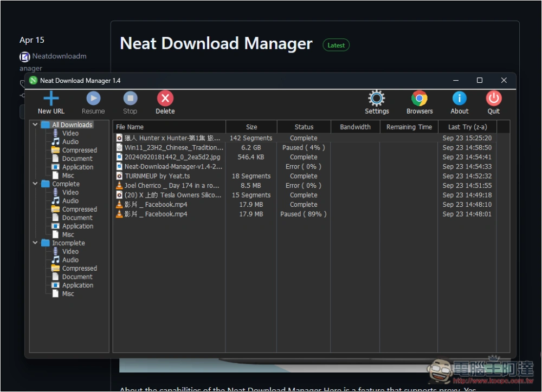Screen dimensions: 542x392
Task: Select Video under All Downloads
Action: pyautogui.click(x=70, y=133)
